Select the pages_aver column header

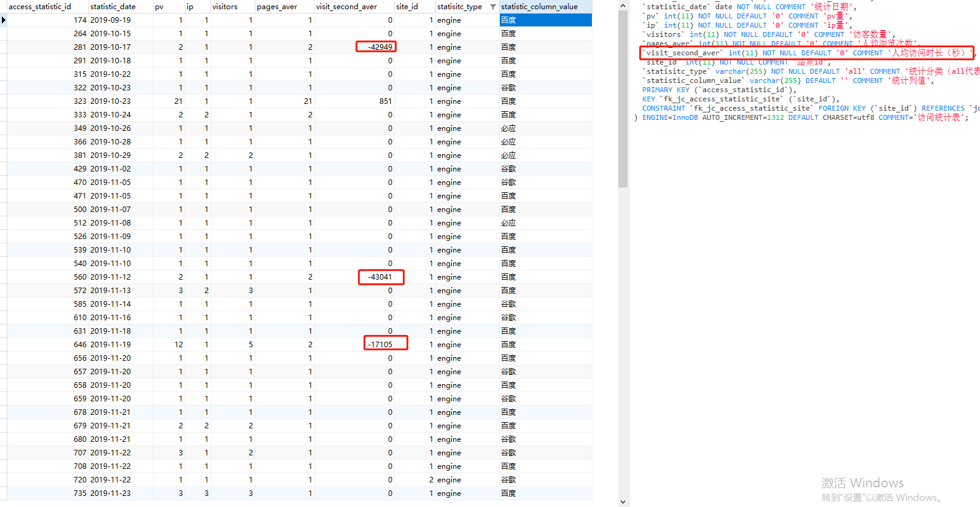277,7
